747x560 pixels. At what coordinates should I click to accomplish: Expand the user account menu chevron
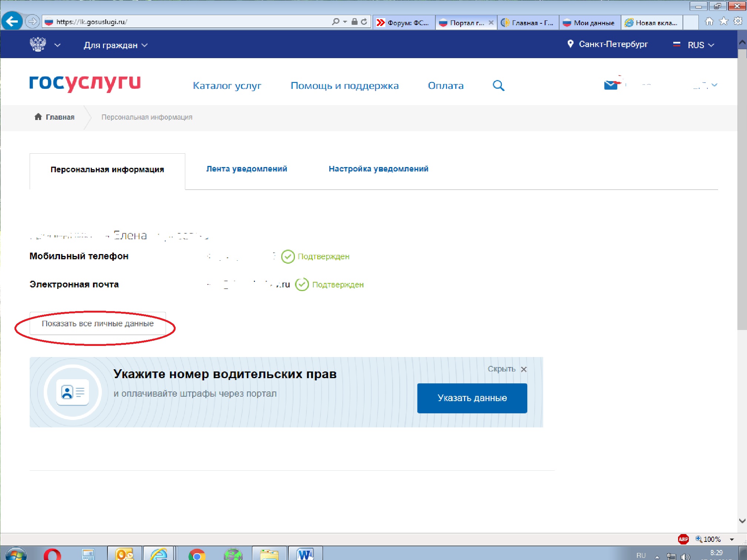(x=714, y=85)
